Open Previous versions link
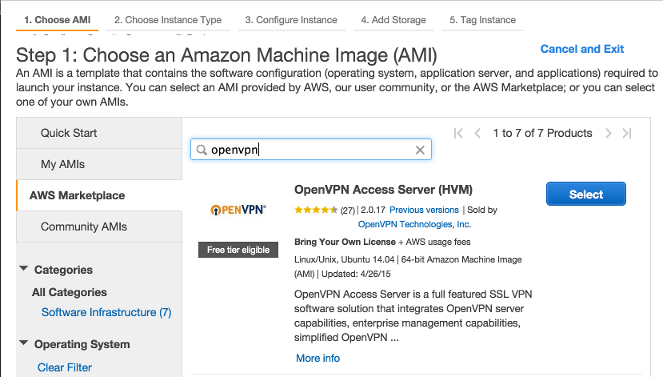This screenshot has height=377, width=663. [x=424, y=210]
